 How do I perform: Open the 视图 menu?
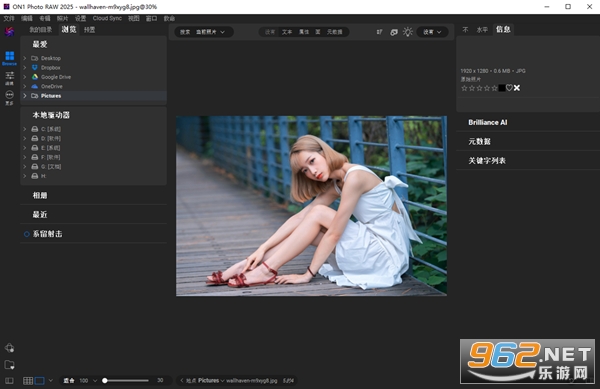(x=134, y=18)
